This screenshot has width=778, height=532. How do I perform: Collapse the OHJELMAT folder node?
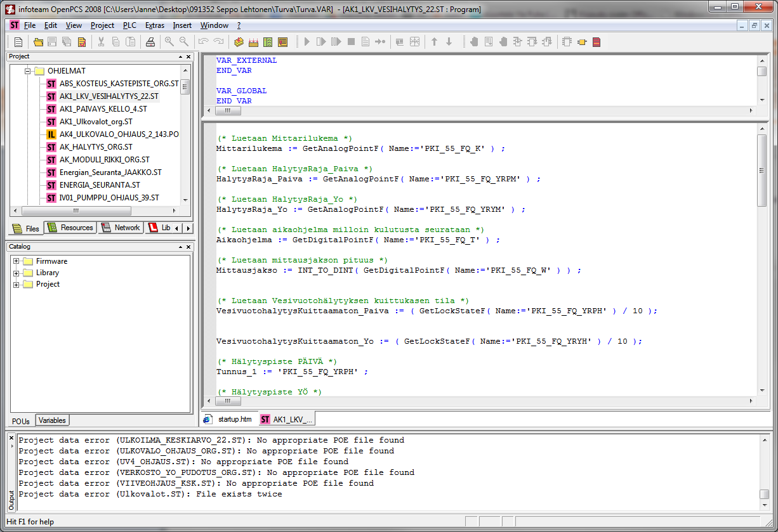[x=28, y=71]
